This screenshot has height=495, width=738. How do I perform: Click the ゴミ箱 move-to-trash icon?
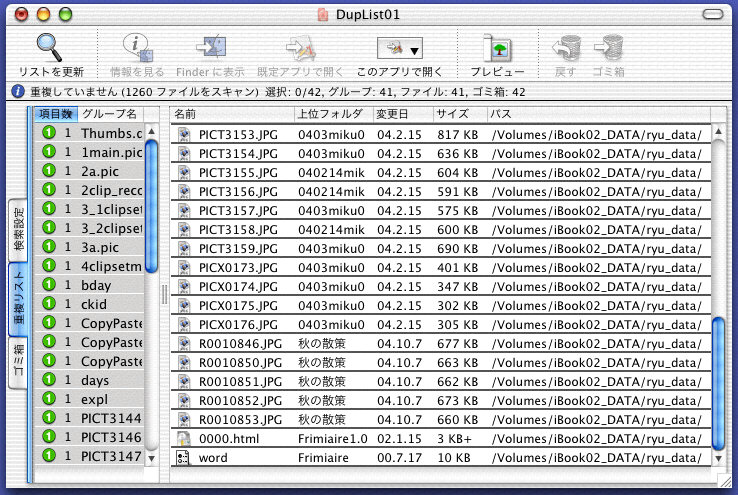(609, 48)
